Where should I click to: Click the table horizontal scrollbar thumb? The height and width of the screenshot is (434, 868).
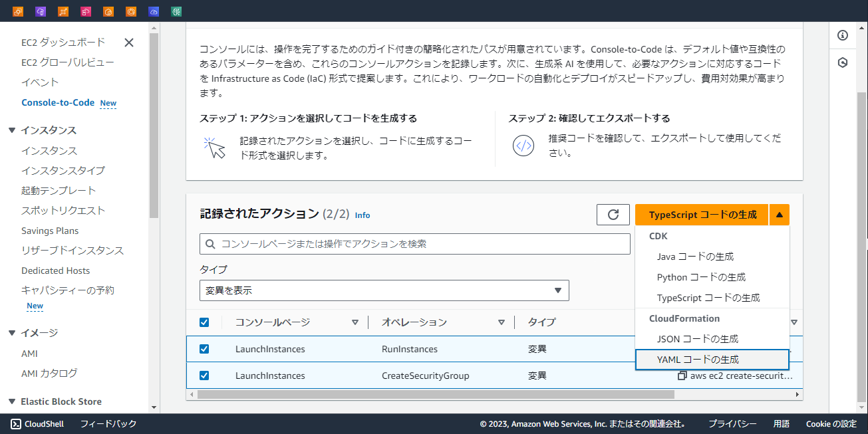436,394
